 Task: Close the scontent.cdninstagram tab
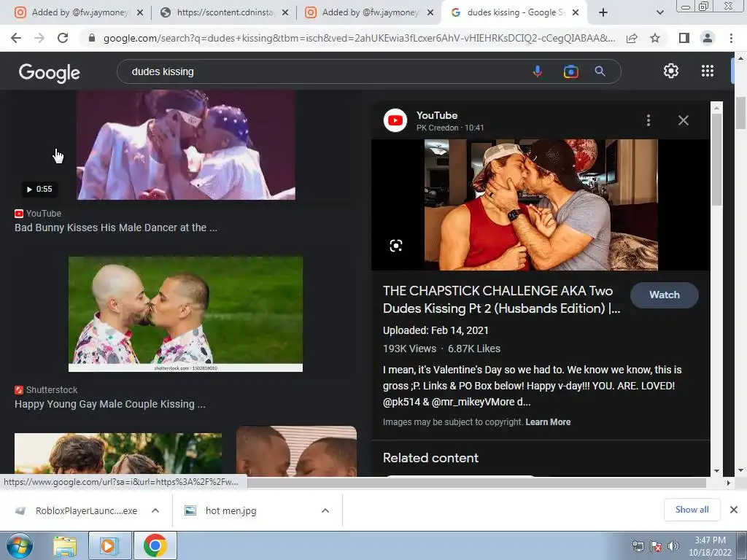[285, 12]
